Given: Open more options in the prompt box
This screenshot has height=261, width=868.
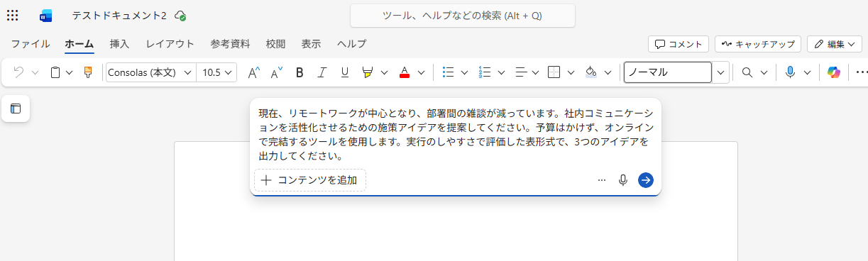Looking at the screenshot, I should [x=602, y=180].
